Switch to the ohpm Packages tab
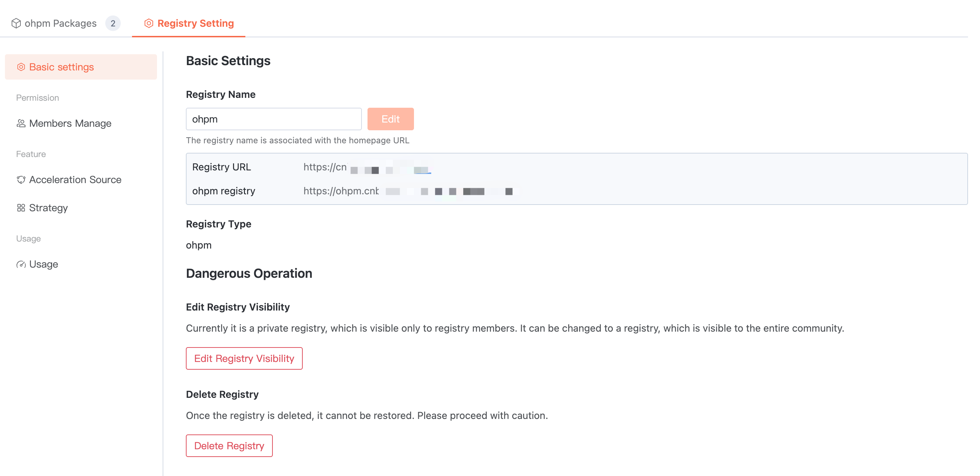 [60, 23]
